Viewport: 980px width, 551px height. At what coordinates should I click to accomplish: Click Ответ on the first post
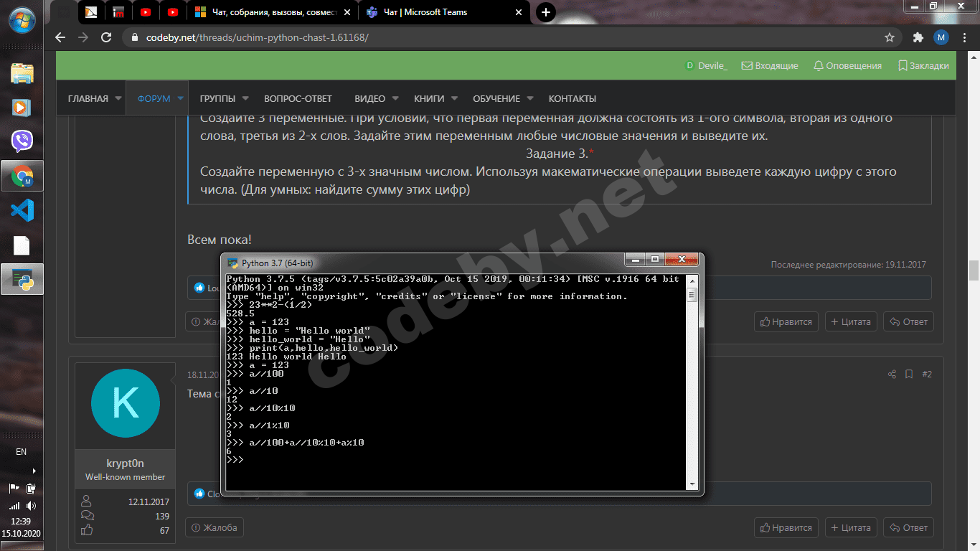point(909,321)
